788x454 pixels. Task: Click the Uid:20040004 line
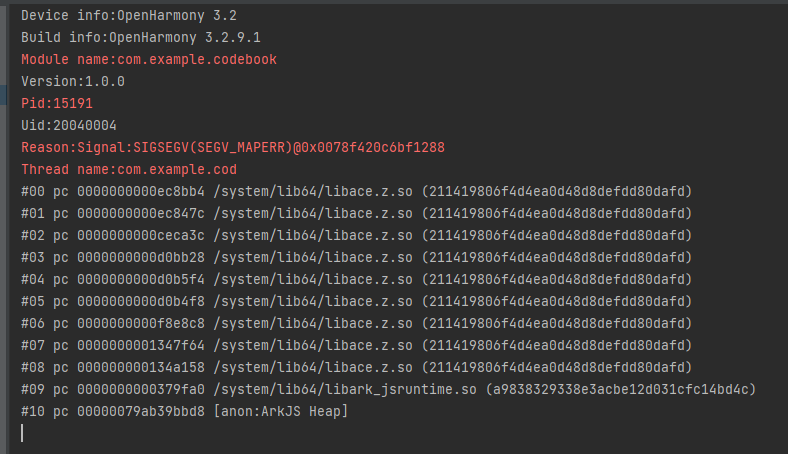click(x=69, y=126)
